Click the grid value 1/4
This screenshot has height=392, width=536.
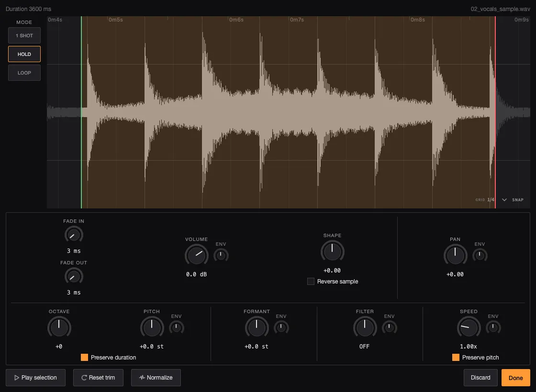[491, 200]
